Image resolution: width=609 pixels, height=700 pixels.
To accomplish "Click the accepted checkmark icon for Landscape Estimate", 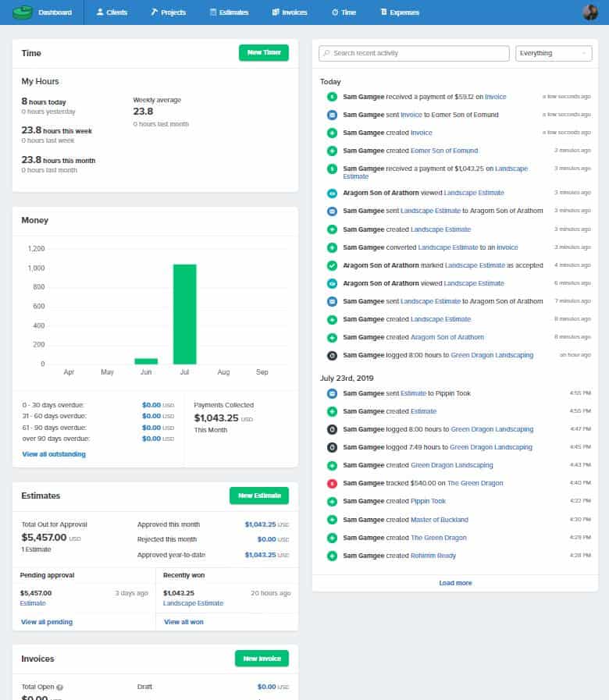I will click(x=332, y=265).
